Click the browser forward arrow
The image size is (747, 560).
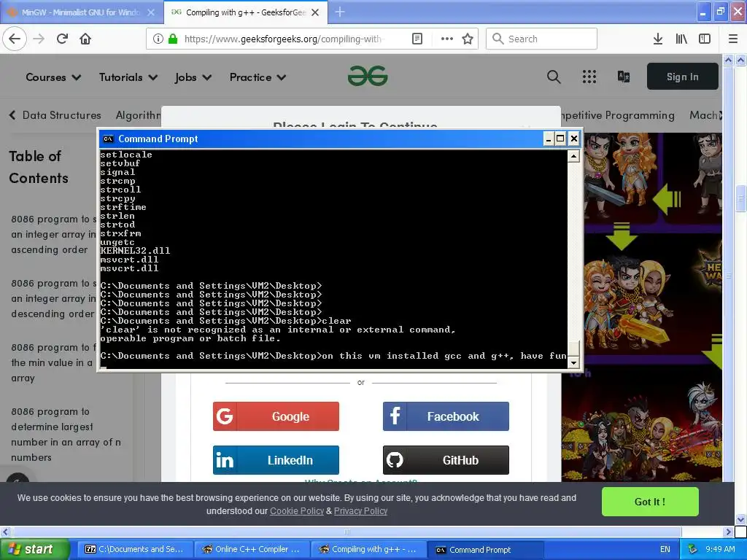click(39, 39)
